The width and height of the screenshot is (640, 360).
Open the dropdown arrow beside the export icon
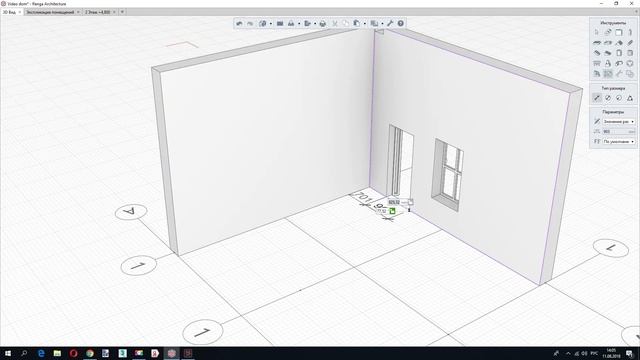(x=315, y=24)
